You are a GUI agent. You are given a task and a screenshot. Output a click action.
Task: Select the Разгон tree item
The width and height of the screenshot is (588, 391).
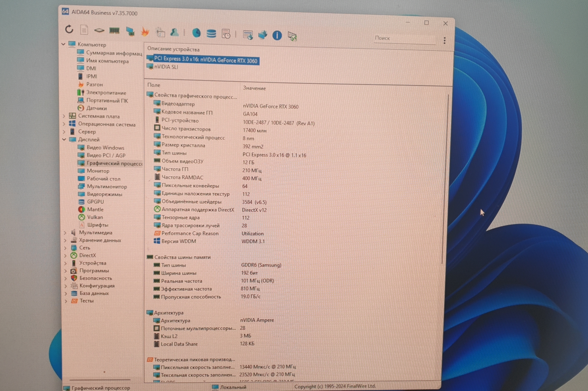click(x=90, y=84)
